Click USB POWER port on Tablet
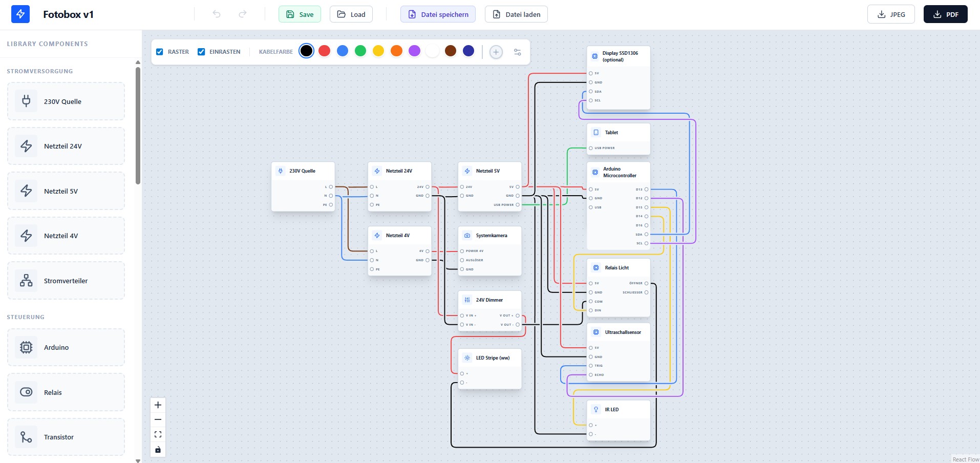 coord(591,148)
